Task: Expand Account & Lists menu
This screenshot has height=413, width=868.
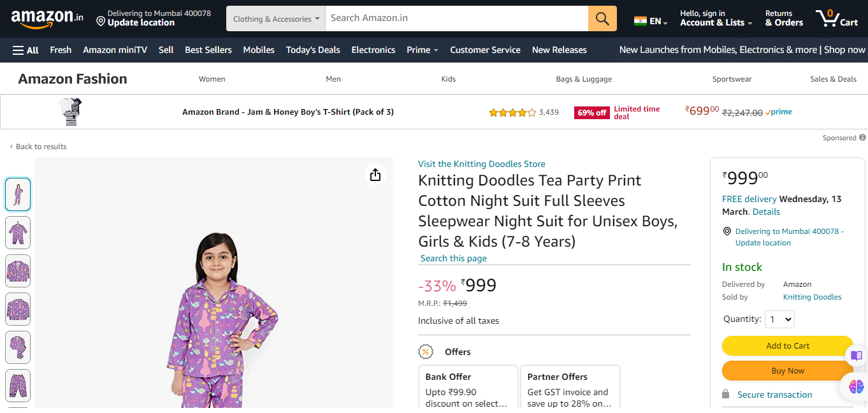Action: point(716,18)
